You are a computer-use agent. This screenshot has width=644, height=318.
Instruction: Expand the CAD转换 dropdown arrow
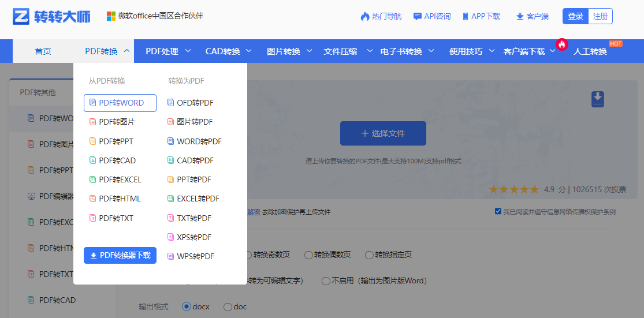249,51
